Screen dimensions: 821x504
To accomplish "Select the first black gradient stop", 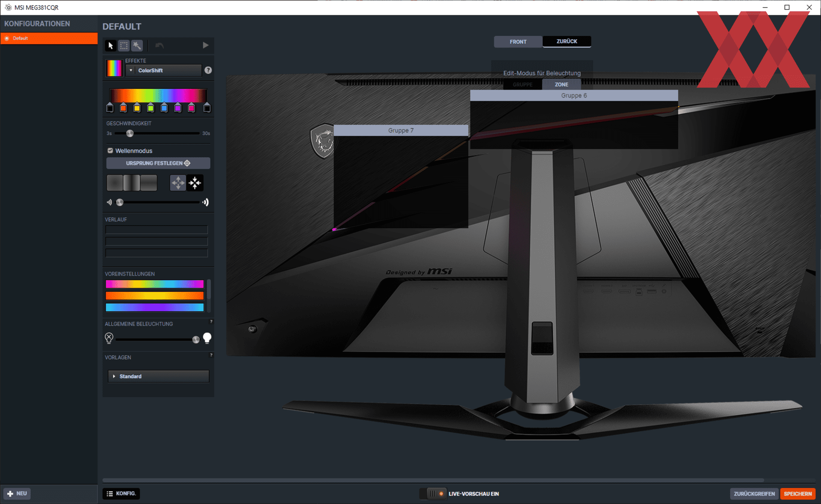I will 110,107.
